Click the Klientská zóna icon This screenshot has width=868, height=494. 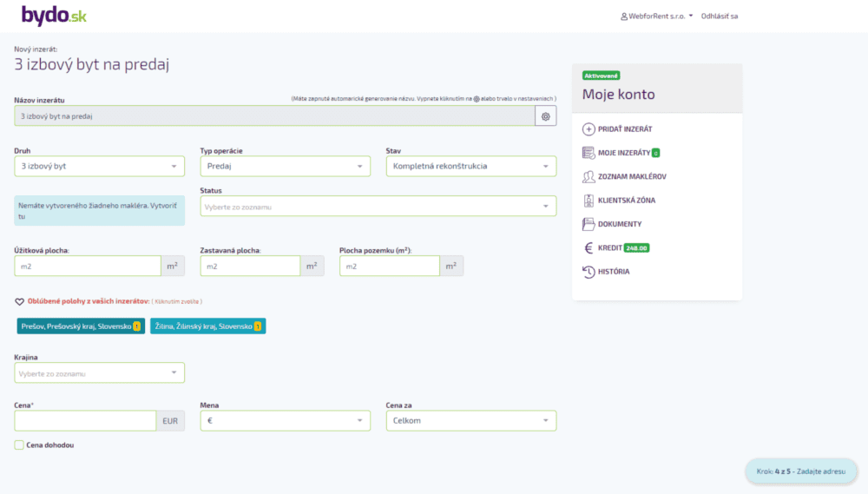[x=589, y=201]
